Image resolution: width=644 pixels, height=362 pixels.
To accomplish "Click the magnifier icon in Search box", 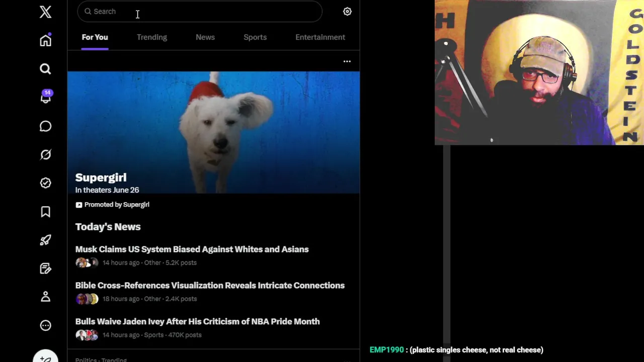I will click(x=88, y=11).
